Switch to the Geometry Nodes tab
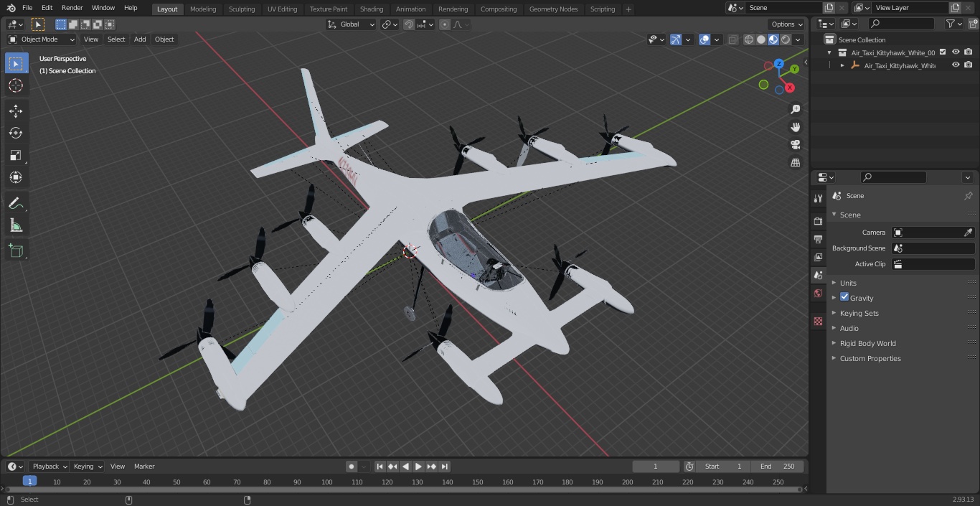Screen dimensions: 980x506 (553, 9)
